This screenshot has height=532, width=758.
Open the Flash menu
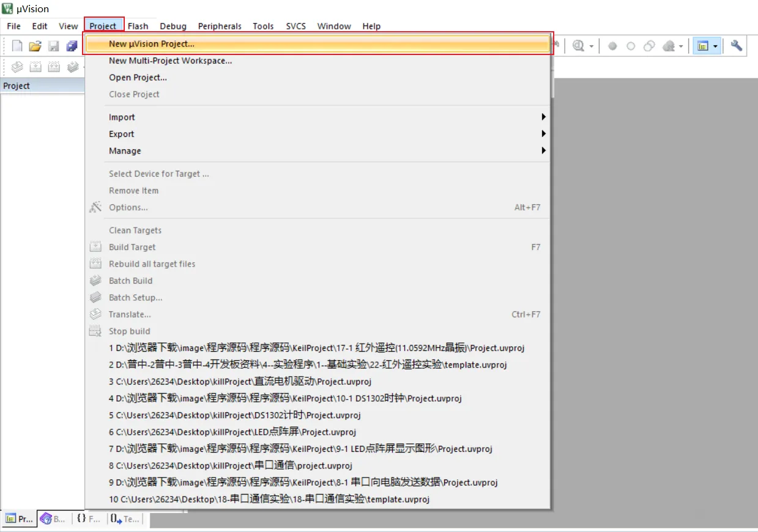pos(138,26)
